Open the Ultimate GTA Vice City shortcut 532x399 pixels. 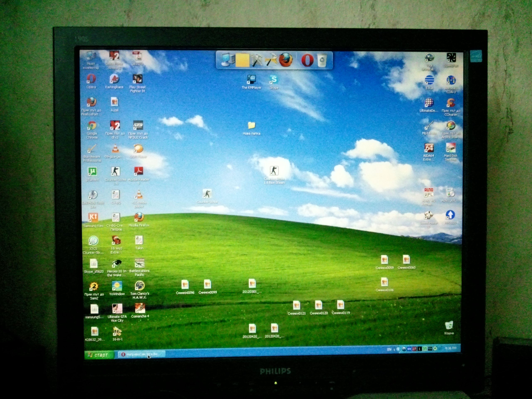pos(117,309)
